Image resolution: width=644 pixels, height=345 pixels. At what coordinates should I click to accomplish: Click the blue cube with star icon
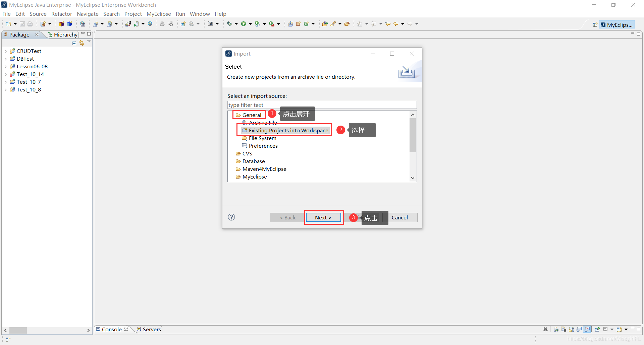[x=69, y=24]
